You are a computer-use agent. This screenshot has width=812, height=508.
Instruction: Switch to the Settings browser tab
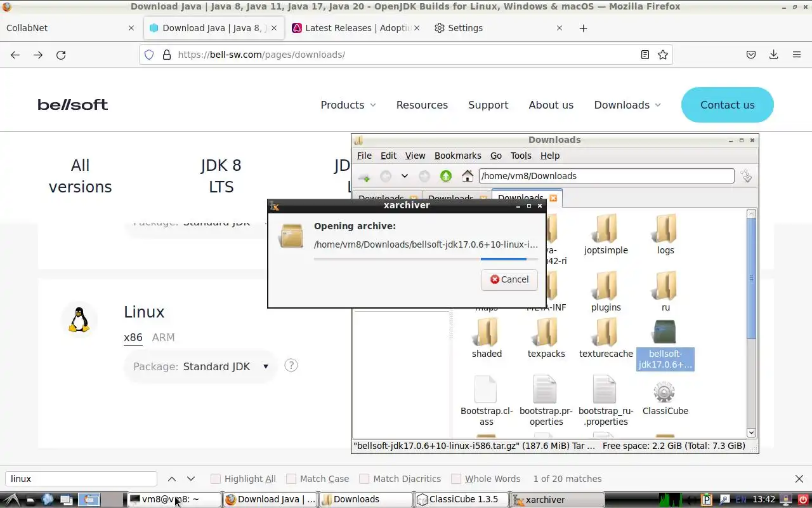pyautogui.click(x=497, y=28)
